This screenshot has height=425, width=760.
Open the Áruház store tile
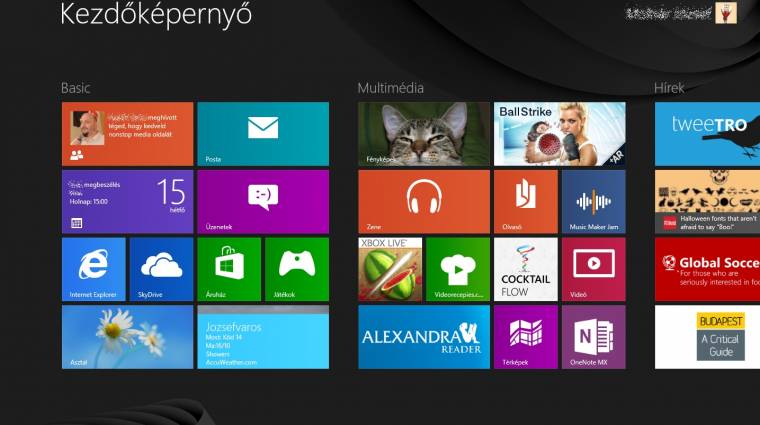tap(229, 269)
